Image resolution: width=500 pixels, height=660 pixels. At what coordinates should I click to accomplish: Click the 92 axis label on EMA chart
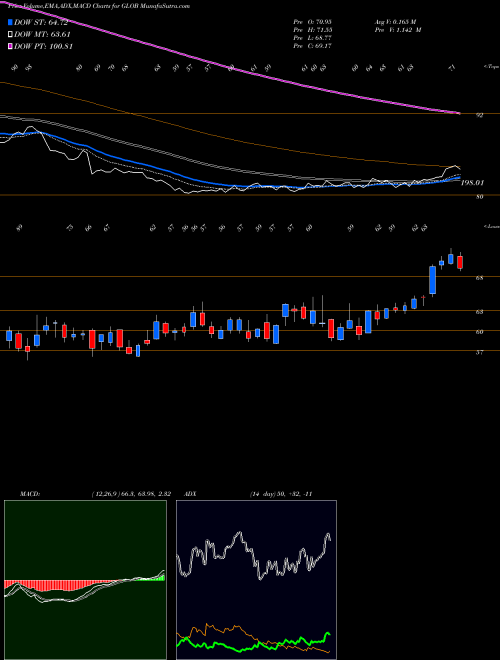tap(480, 115)
